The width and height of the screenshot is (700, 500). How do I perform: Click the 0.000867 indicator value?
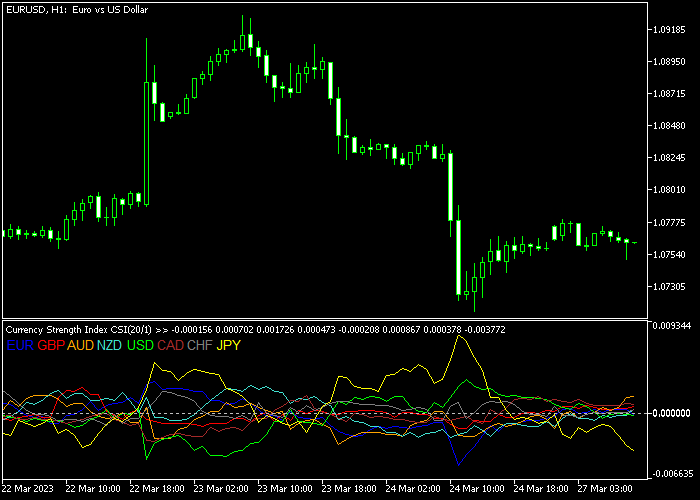(402, 330)
